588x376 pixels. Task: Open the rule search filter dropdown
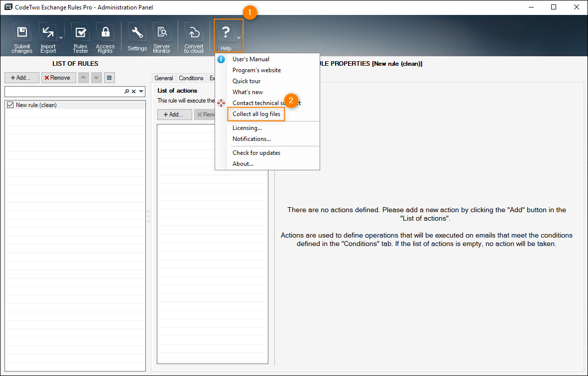click(141, 91)
